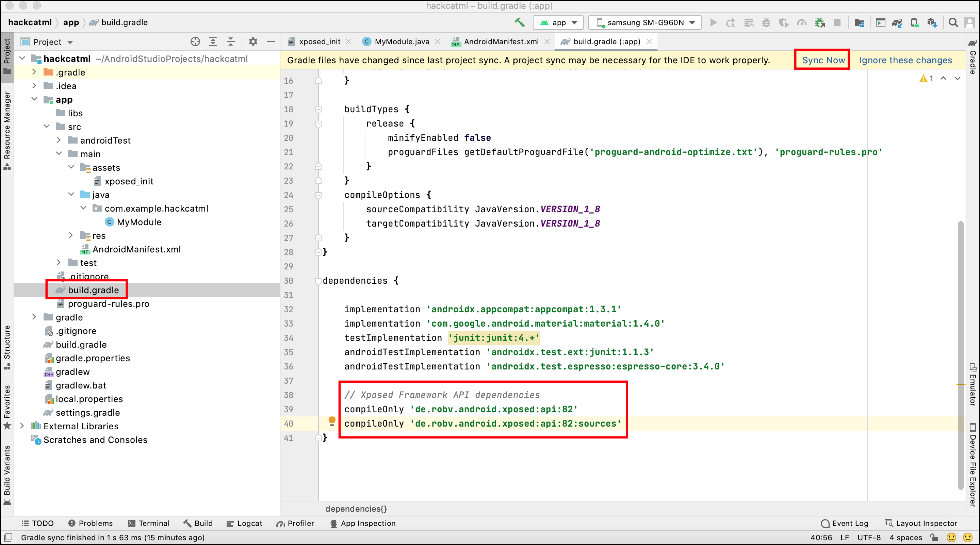Click the Expand All icon in Project panel
This screenshot has height=545, width=980.
tap(213, 42)
